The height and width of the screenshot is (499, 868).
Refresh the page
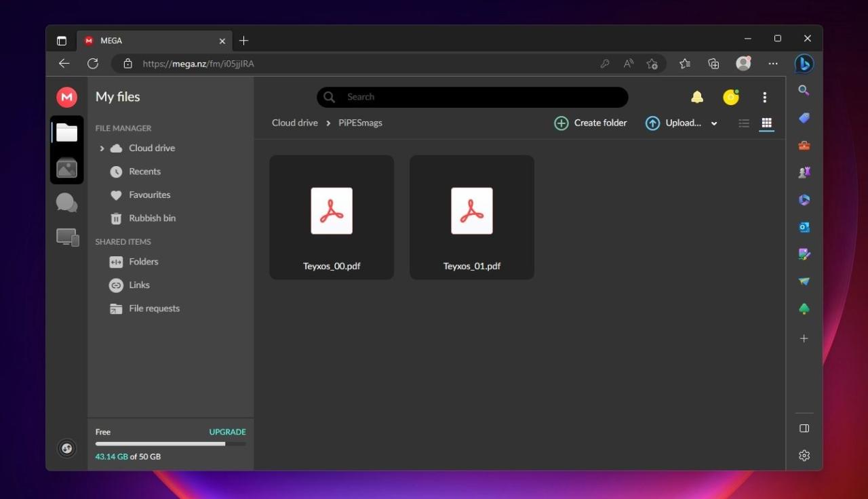tap(93, 64)
